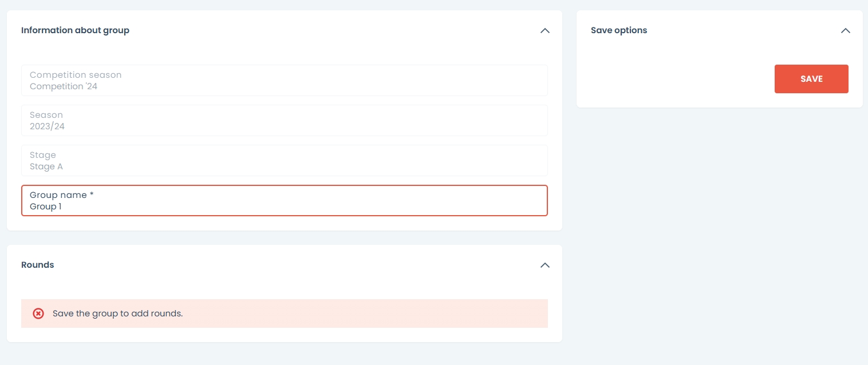Click the 'Rounds' section heading
Viewport: 868px width, 365px height.
[38, 265]
